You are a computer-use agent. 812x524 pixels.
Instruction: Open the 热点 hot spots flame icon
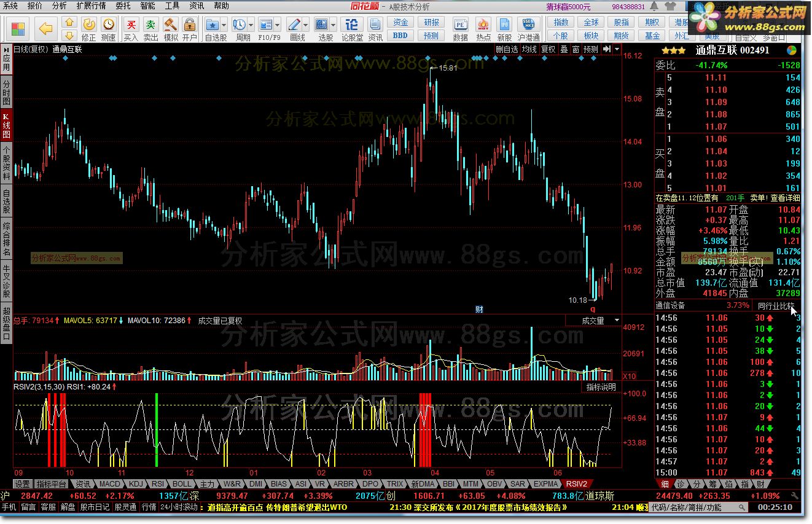pos(483,29)
